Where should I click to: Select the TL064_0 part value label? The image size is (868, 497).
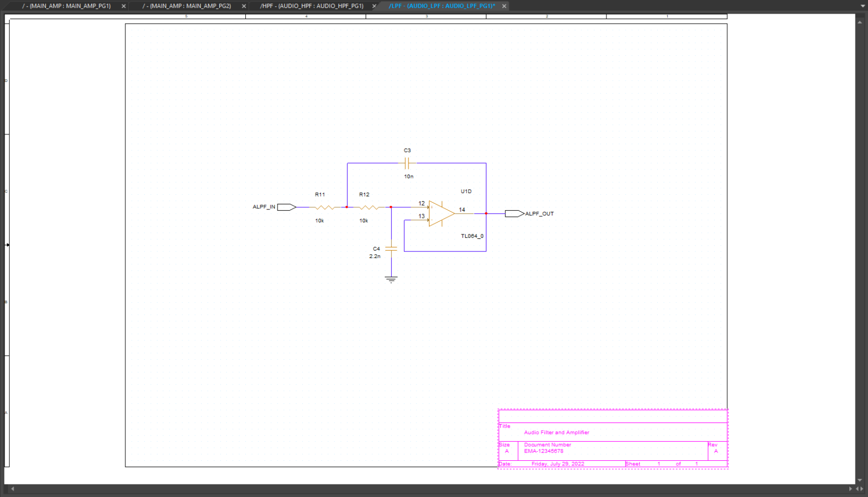[472, 236]
